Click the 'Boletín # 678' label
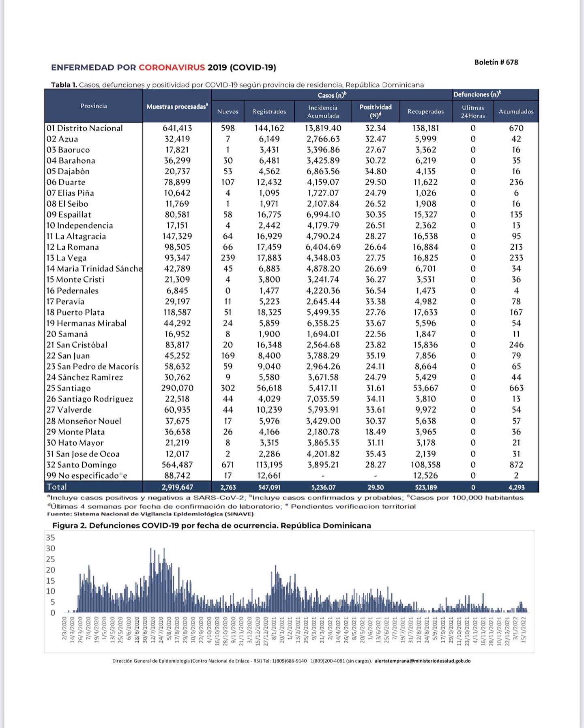The width and height of the screenshot is (584, 728). pyautogui.click(x=496, y=62)
